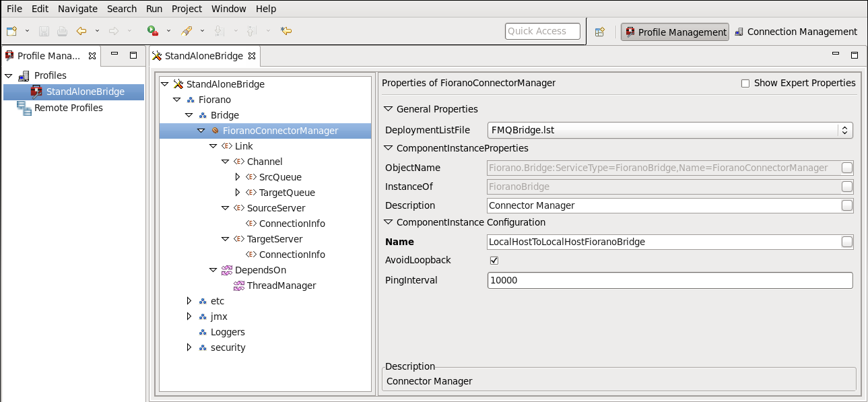Open the Window menu
Image resolution: width=868 pixels, height=402 pixels.
coord(228,9)
